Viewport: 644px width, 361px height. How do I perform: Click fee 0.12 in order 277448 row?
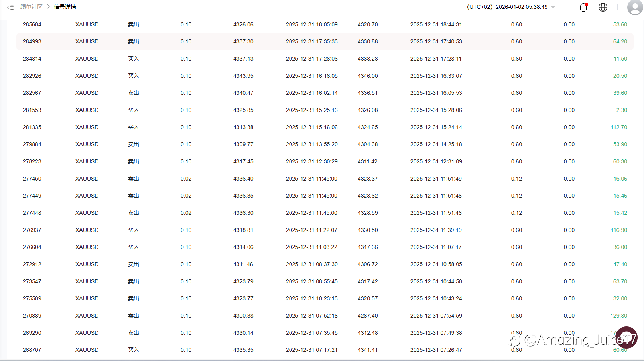pyautogui.click(x=516, y=213)
